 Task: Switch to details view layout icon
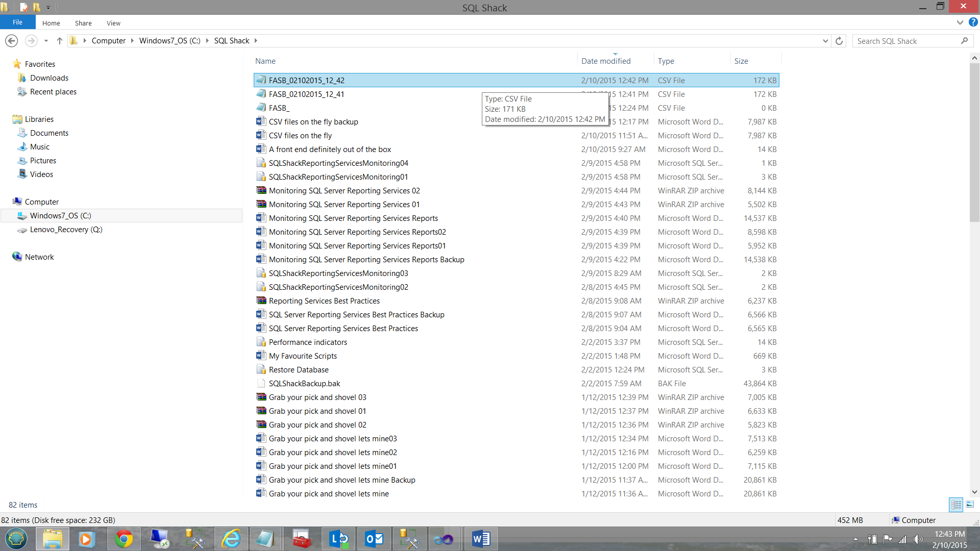956,505
